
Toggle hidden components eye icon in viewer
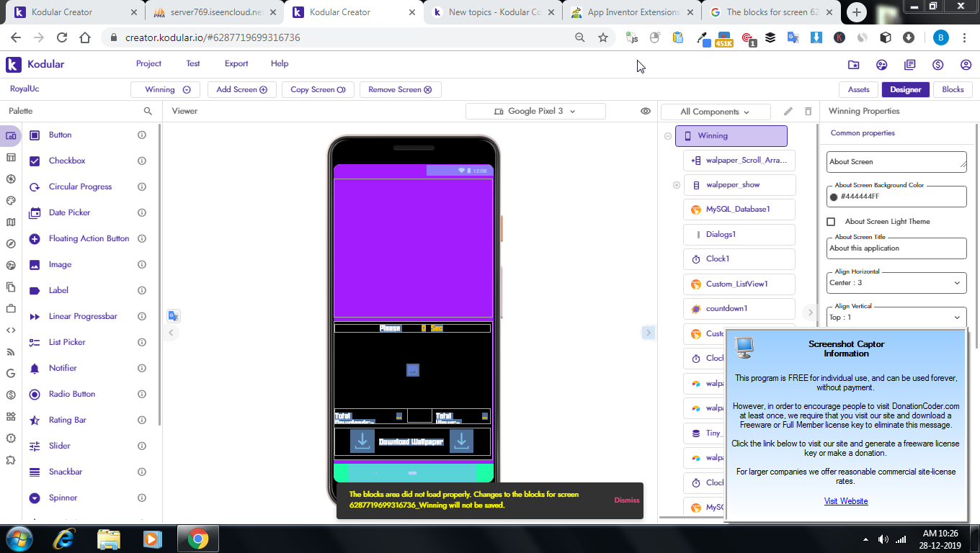(646, 111)
